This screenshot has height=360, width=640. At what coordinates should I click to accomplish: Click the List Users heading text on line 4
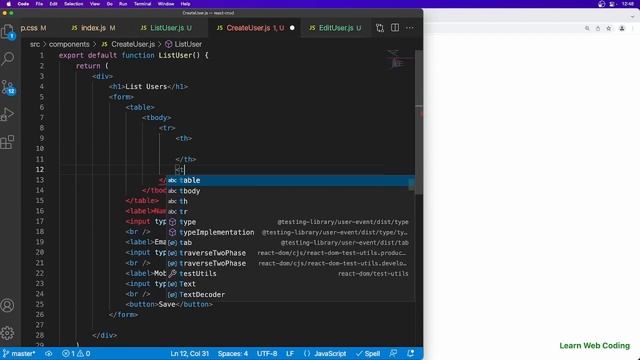(146, 87)
